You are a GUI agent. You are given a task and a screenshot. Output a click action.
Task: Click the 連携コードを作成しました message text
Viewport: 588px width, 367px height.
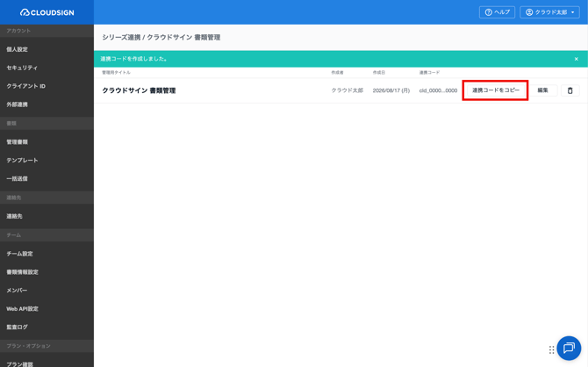(134, 59)
